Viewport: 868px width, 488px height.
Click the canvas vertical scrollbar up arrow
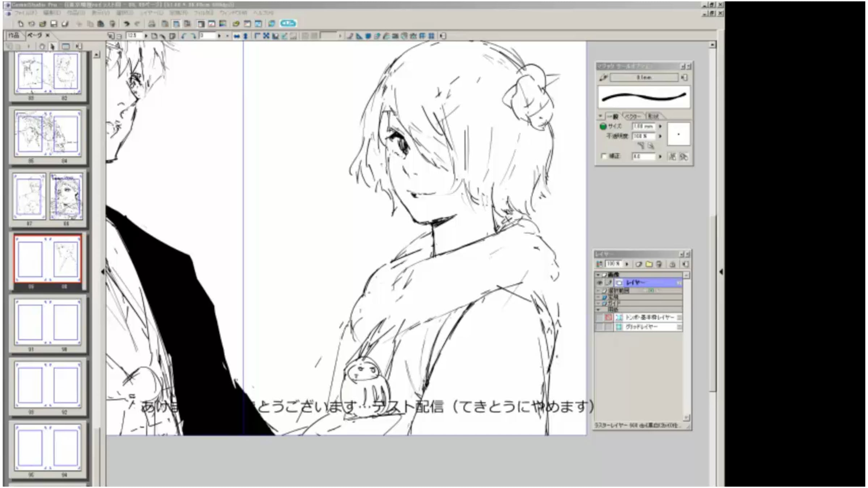point(712,45)
